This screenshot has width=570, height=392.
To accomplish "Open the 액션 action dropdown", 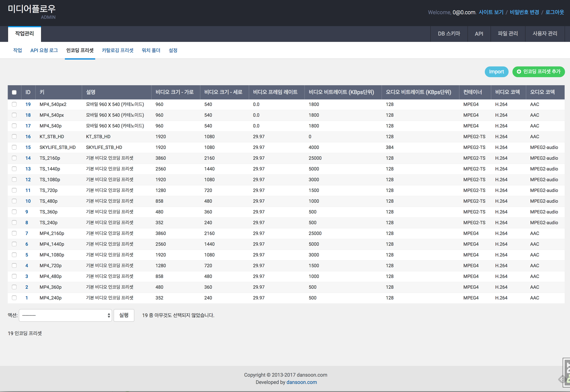I will point(65,315).
